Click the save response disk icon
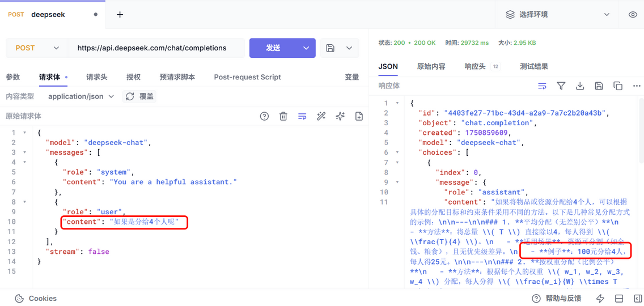Image resolution: width=644 pixels, height=306 pixels. pyautogui.click(x=599, y=86)
